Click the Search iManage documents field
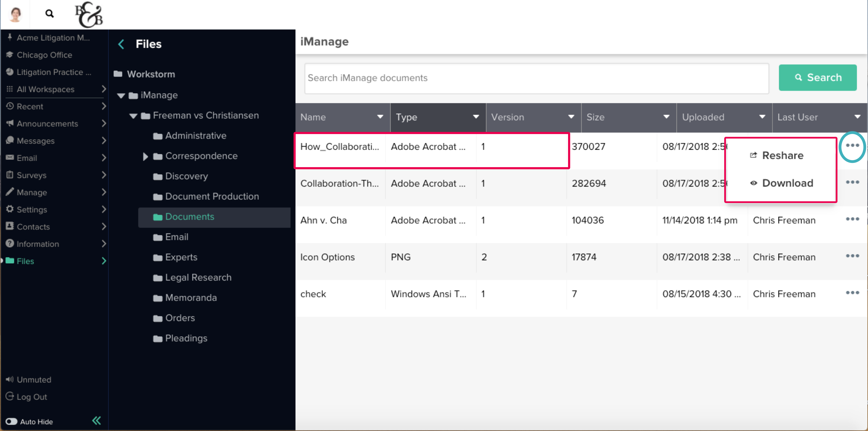This screenshot has width=868, height=431. pos(536,78)
